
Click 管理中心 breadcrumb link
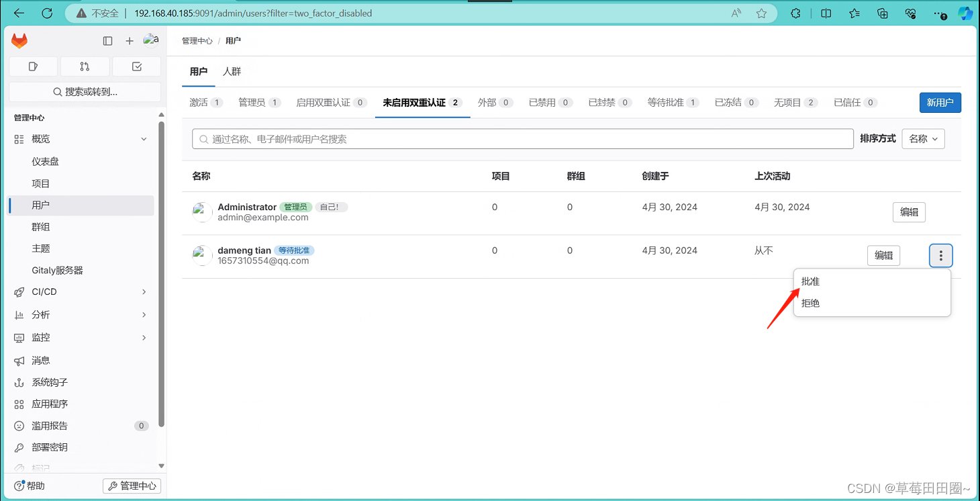[x=197, y=41]
